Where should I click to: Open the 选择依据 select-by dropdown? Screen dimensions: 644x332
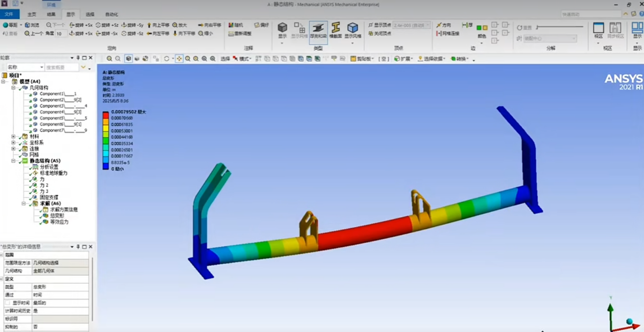(x=432, y=59)
